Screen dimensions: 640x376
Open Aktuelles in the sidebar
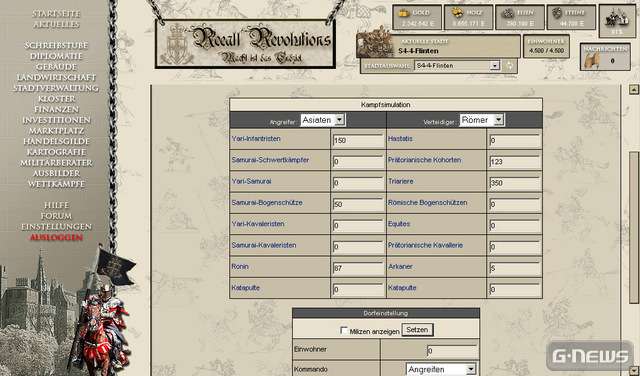[56, 24]
